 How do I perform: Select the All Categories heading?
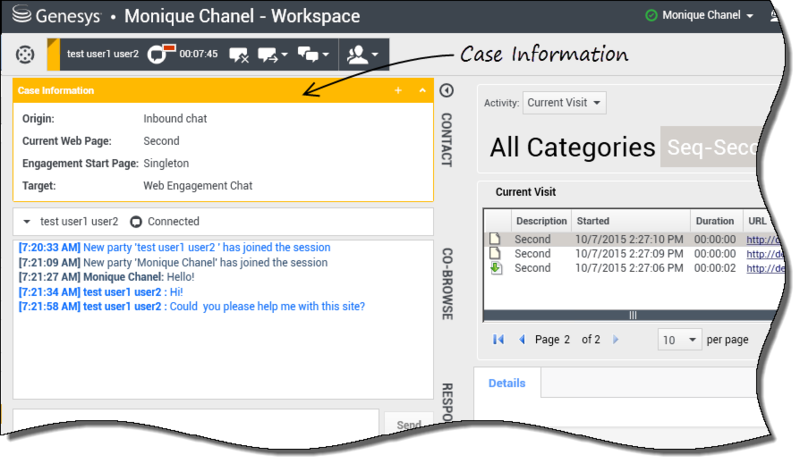pos(572,148)
